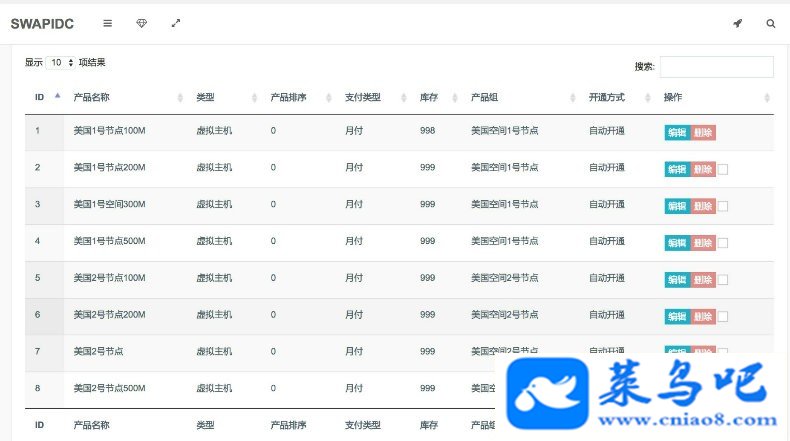Open the results-per-page dropdown showing 10
The width and height of the screenshot is (790, 441).
tap(61, 62)
